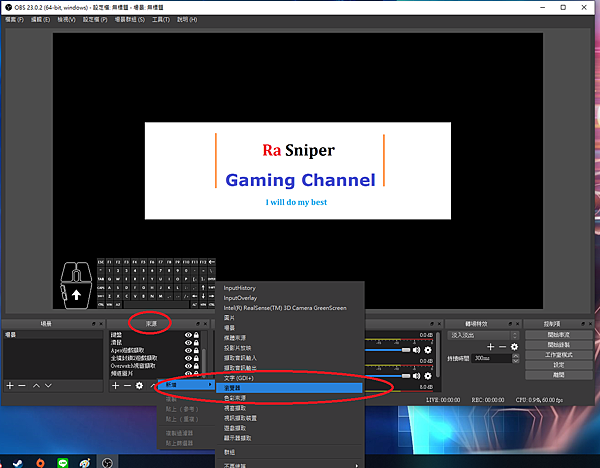Open the Windows Start menu on the taskbar
This screenshot has height=468, width=600.
[x=8, y=461]
